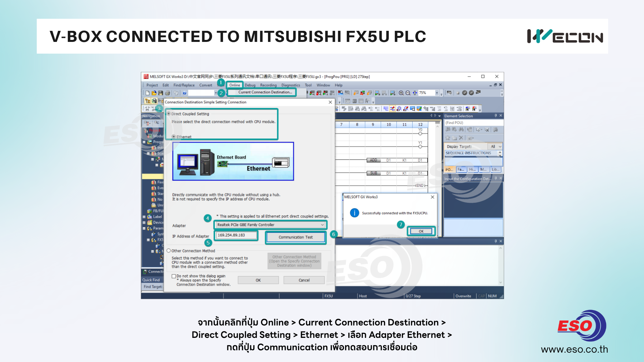Pin the Element Selection panel

point(496,116)
